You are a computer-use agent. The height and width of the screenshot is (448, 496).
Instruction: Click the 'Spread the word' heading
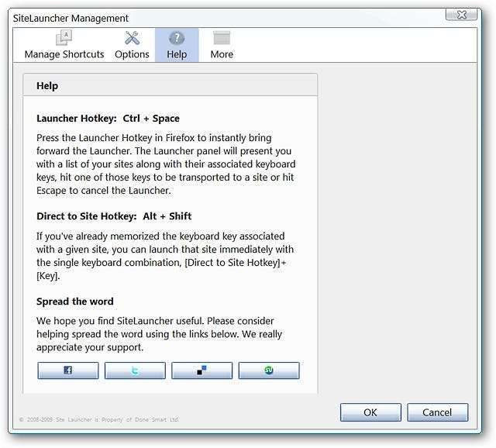click(x=75, y=302)
